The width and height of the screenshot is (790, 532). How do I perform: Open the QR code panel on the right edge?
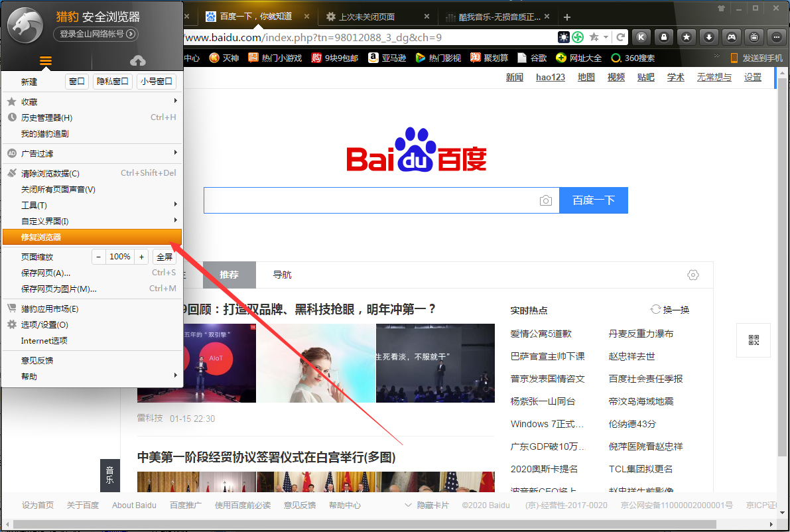click(x=753, y=340)
